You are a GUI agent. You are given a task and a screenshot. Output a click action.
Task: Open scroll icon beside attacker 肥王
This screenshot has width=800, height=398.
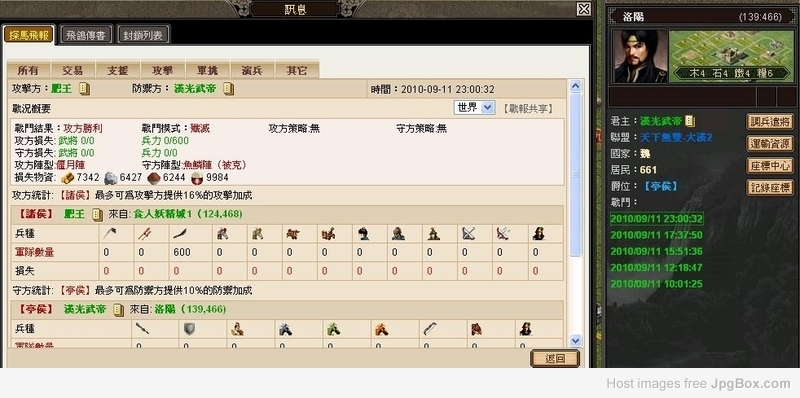coord(85,89)
